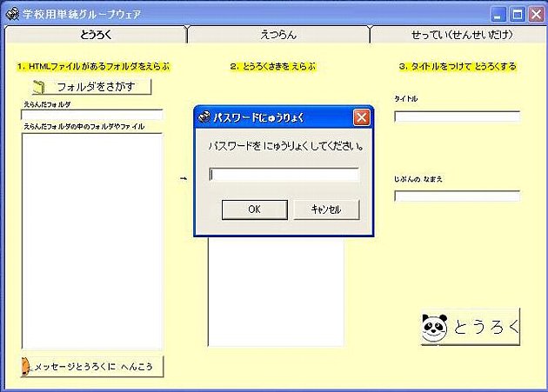The image size is (548, 392).
Task: Click the タイトル text field
Action: coord(457,117)
